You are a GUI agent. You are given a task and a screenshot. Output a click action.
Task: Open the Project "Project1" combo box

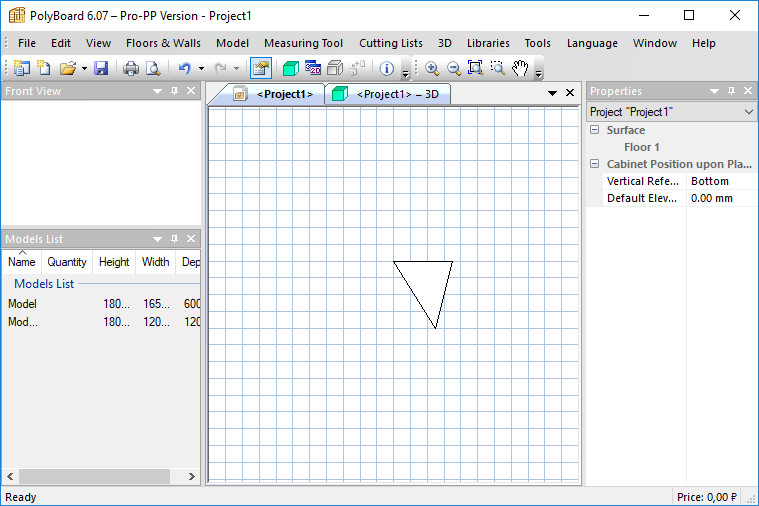click(x=671, y=112)
